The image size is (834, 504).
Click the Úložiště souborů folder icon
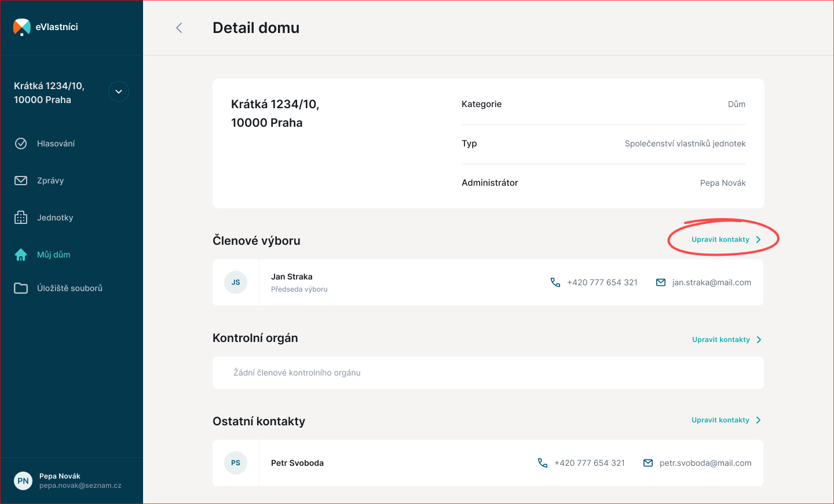coord(21,288)
